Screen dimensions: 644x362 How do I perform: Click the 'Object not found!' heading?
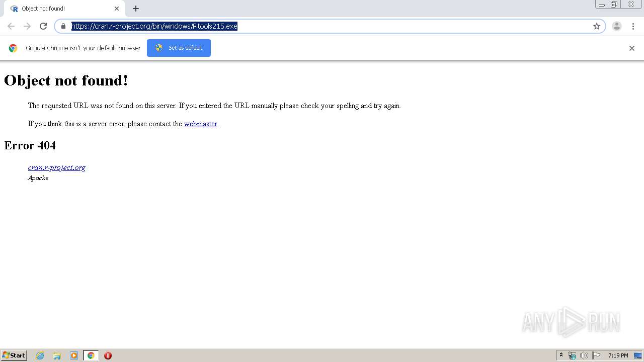66,80
